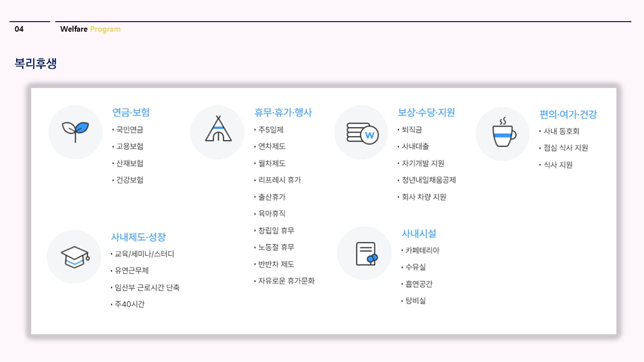Click the coffee cup icon for 편의·여가·건강
The image size is (644, 362).
pos(503,133)
